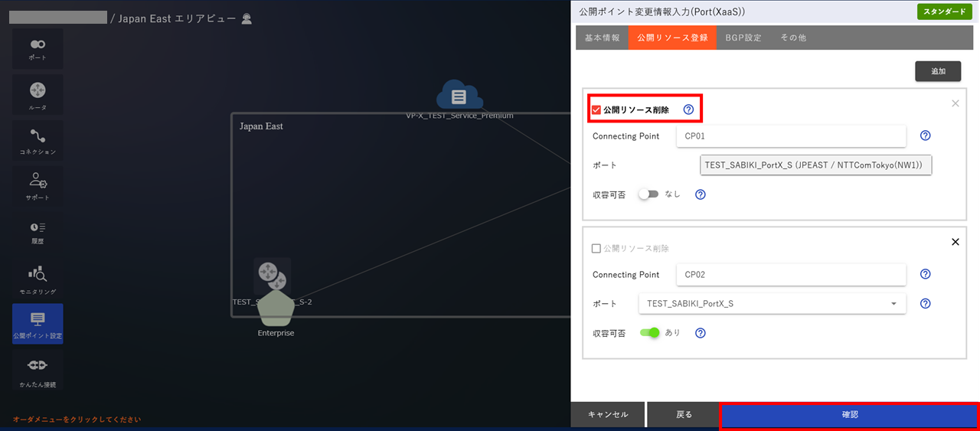This screenshot has width=980, height=431.
Task: Check 公開リソース削除 for CP02
Action: [x=596, y=249]
